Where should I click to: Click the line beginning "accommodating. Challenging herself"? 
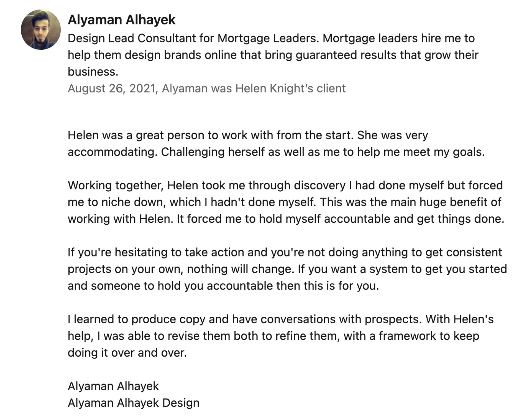coord(276,152)
